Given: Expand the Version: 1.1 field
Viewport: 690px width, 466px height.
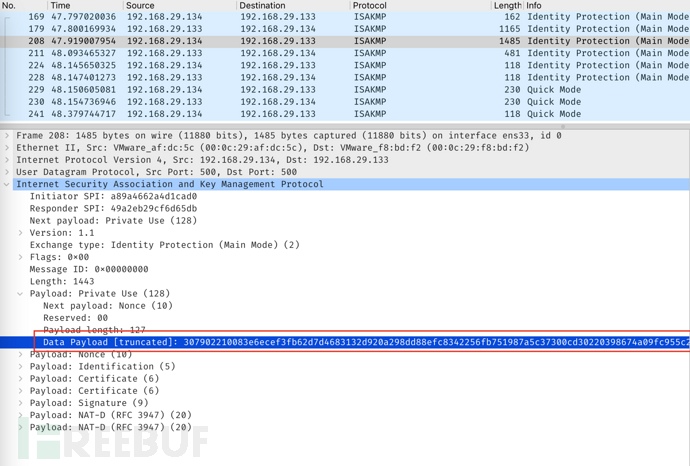Looking at the screenshot, I should [x=20, y=233].
